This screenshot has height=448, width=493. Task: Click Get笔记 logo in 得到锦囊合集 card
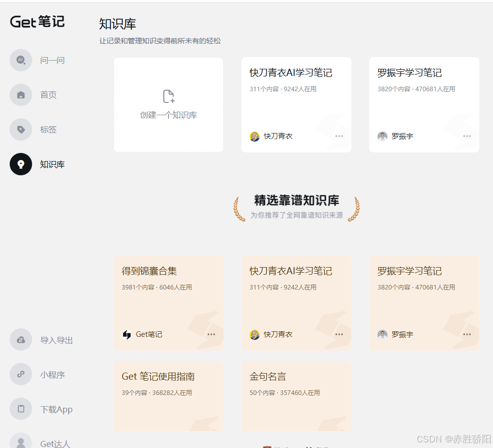point(127,334)
